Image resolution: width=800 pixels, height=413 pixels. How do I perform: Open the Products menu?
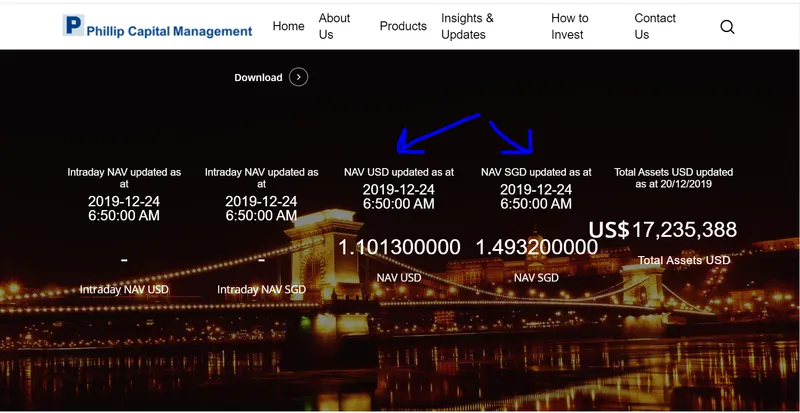coord(403,26)
